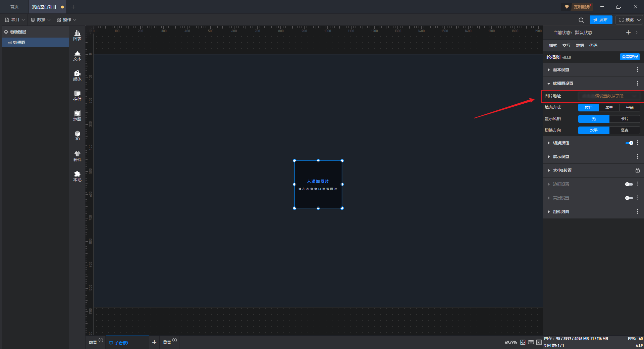Viewport: 644px width, 349px height.
Task: Expand the 基本设置 section
Action: (x=549, y=70)
